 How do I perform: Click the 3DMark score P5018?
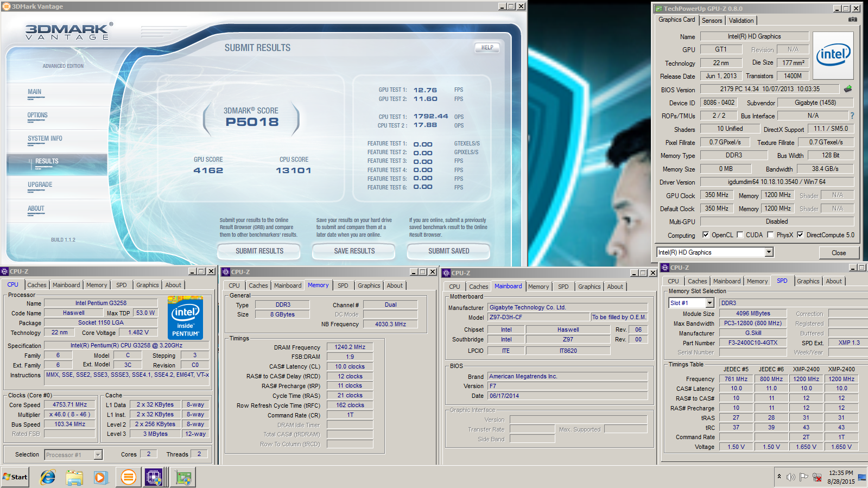(252, 122)
